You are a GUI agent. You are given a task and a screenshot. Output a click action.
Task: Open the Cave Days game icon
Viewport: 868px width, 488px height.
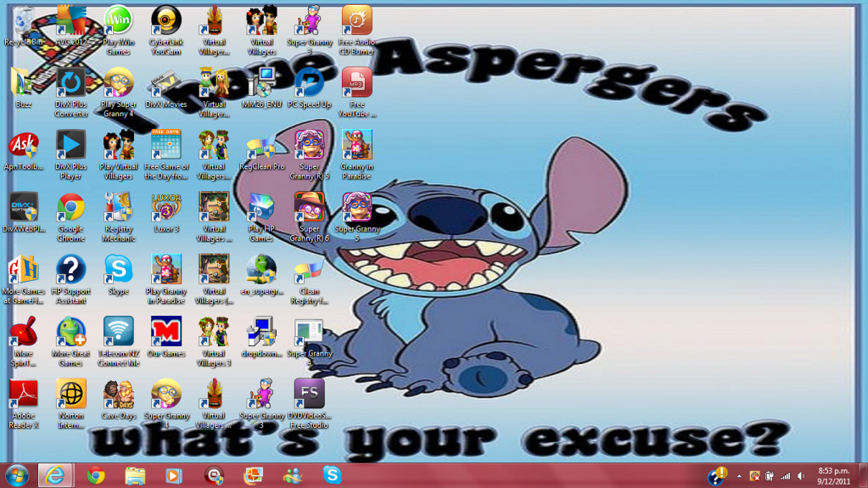pyautogui.click(x=119, y=400)
